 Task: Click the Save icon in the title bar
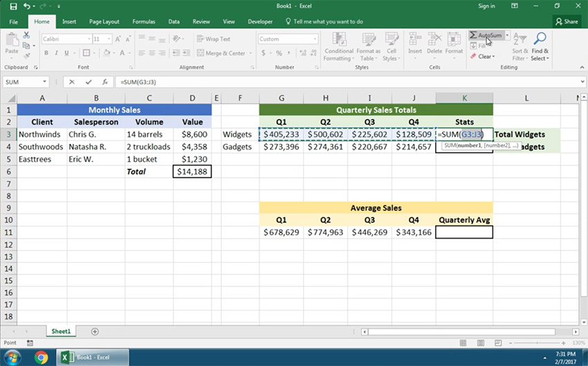(12, 6)
